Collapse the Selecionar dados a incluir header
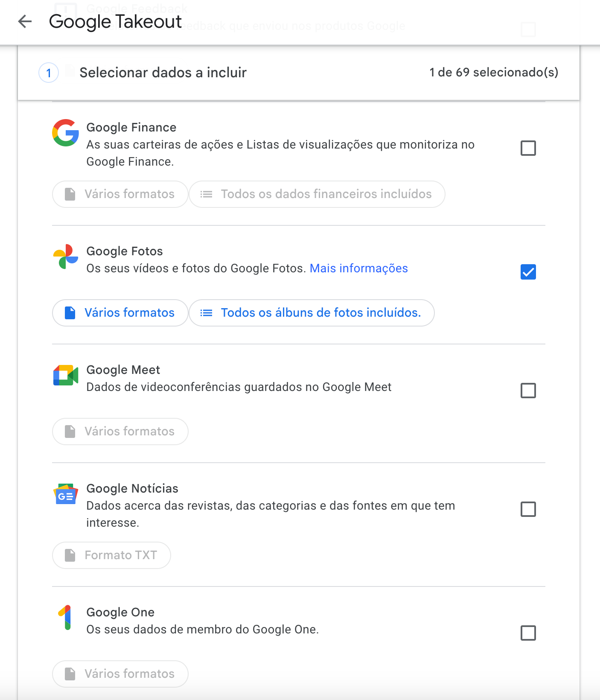The width and height of the screenshot is (600, 700). pos(299,73)
